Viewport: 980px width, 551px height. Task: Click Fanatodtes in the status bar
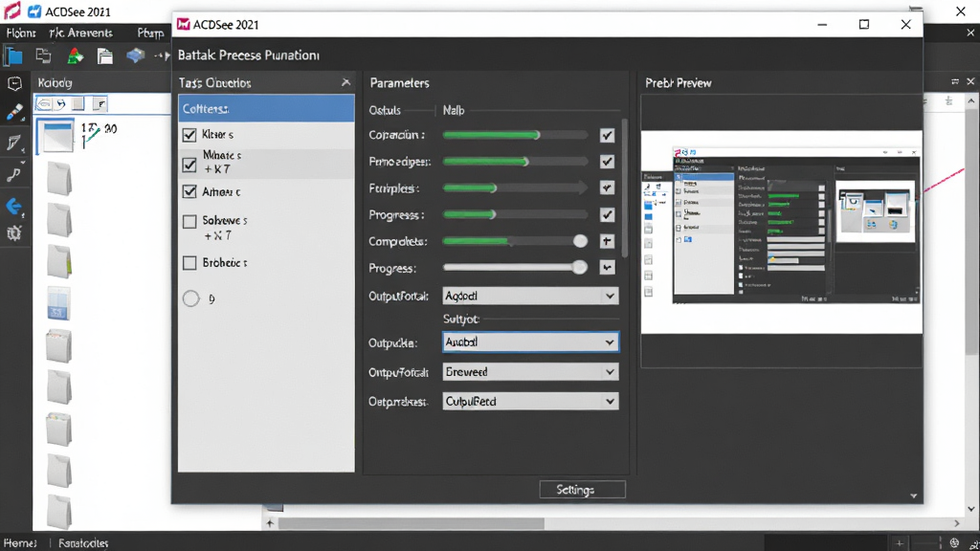(x=83, y=543)
